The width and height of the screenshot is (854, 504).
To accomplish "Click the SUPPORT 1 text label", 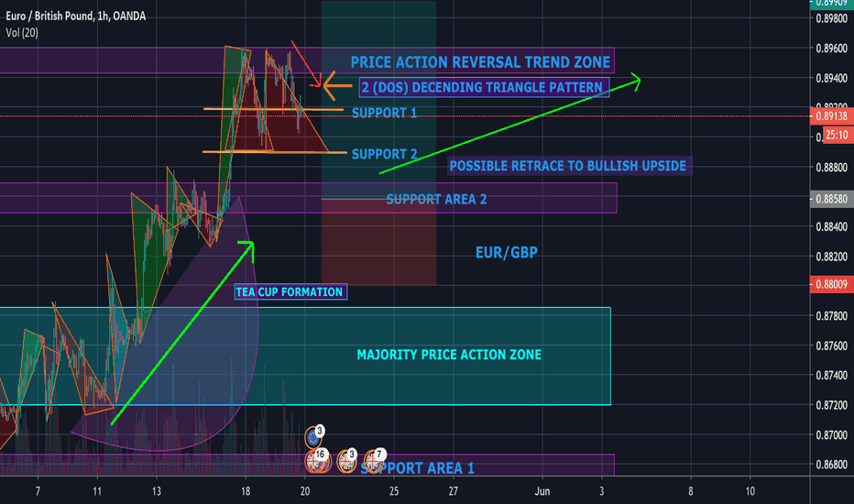I will [384, 113].
